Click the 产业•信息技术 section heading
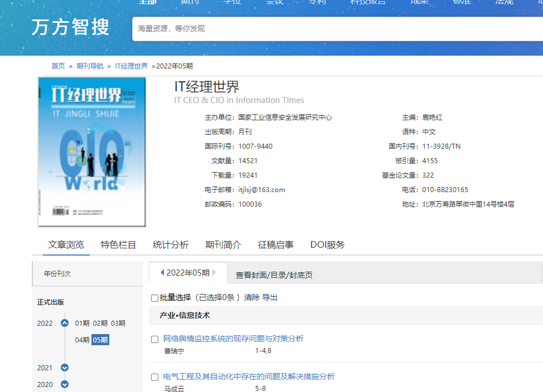The width and height of the screenshot is (543, 392). [x=185, y=315]
